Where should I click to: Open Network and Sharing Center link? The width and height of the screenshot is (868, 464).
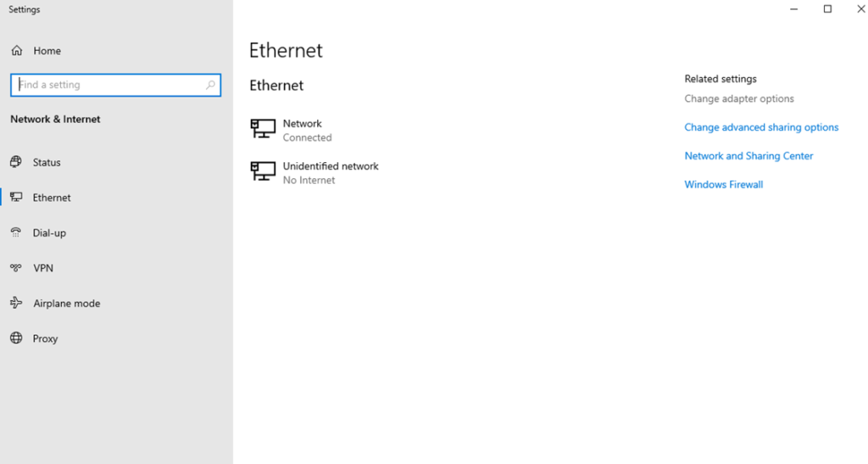[x=748, y=156]
